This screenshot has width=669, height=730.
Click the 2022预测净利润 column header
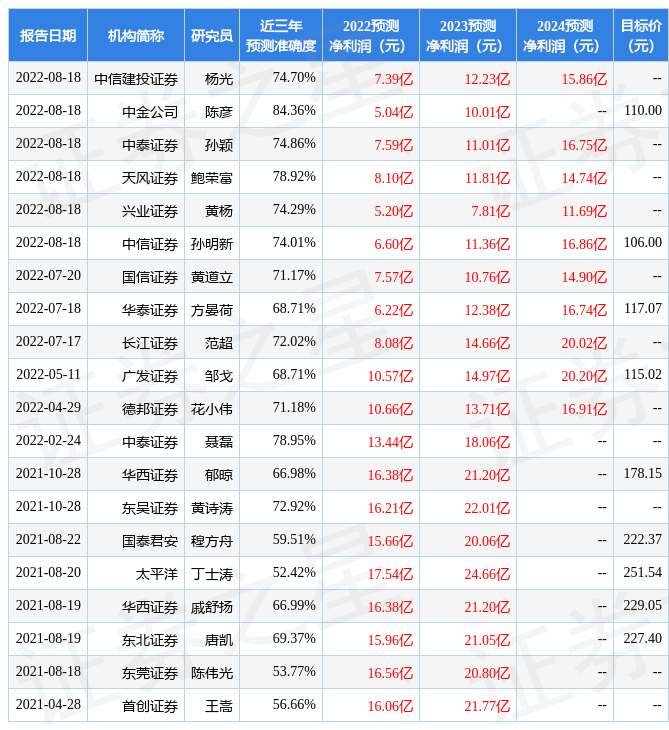371,35
